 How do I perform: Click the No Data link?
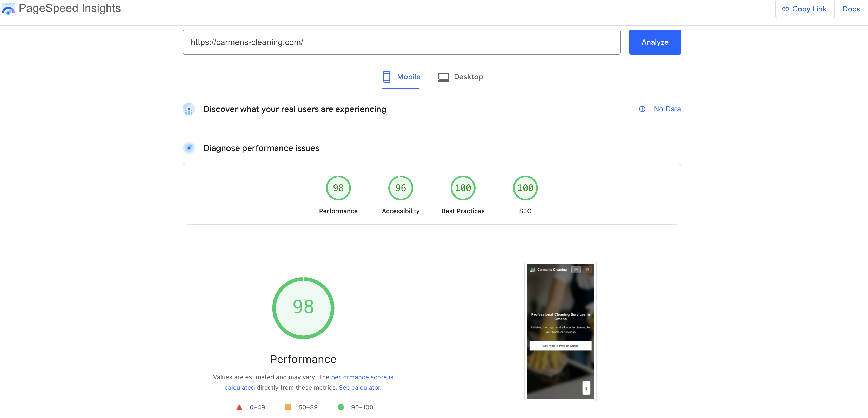tap(667, 109)
